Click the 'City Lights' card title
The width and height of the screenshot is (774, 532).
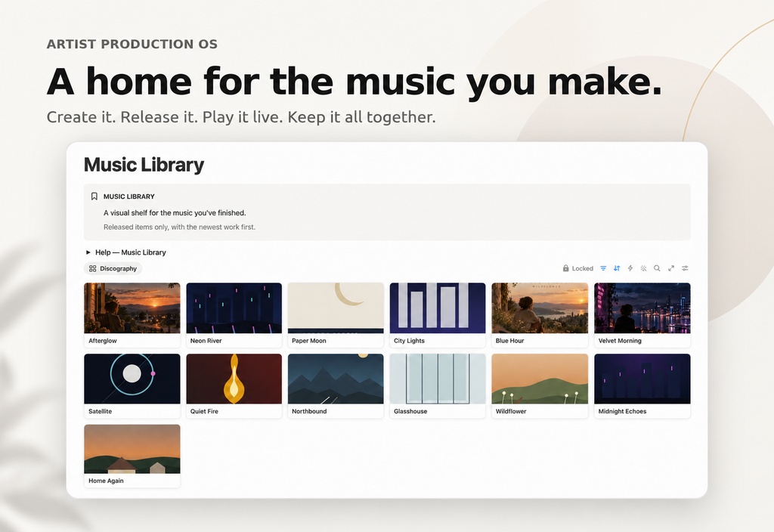(x=409, y=341)
